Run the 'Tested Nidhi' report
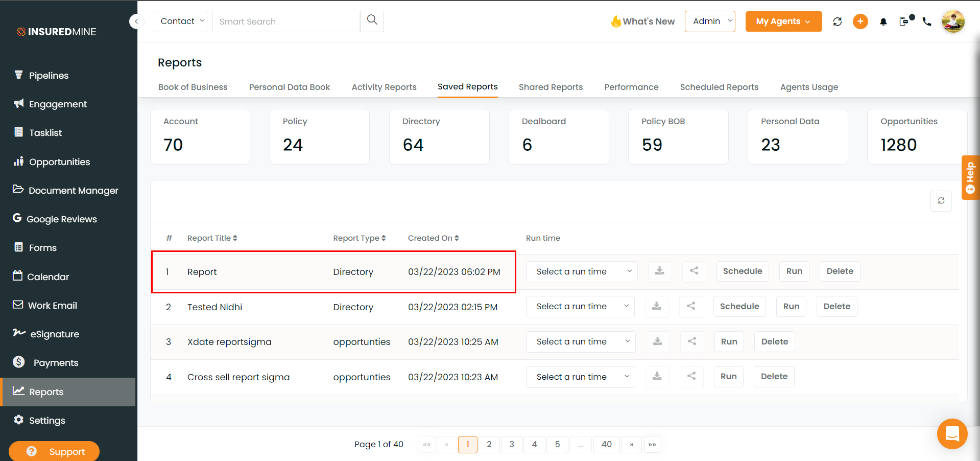Image resolution: width=980 pixels, height=461 pixels. point(791,307)
